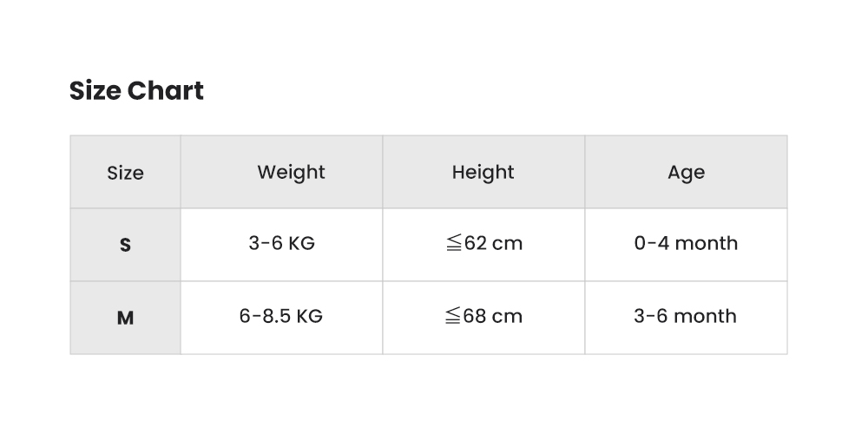Select the Size column header
Screen dimensions: 868x434
pos(125,173)
